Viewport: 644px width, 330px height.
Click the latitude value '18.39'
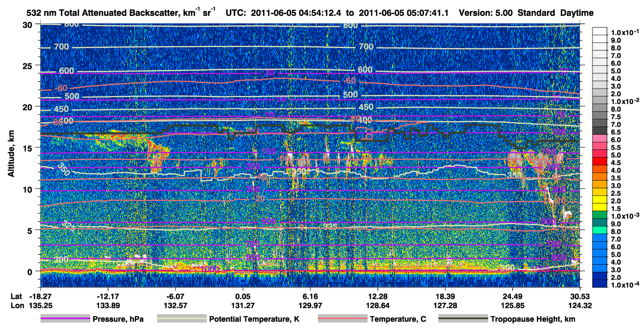445,296
